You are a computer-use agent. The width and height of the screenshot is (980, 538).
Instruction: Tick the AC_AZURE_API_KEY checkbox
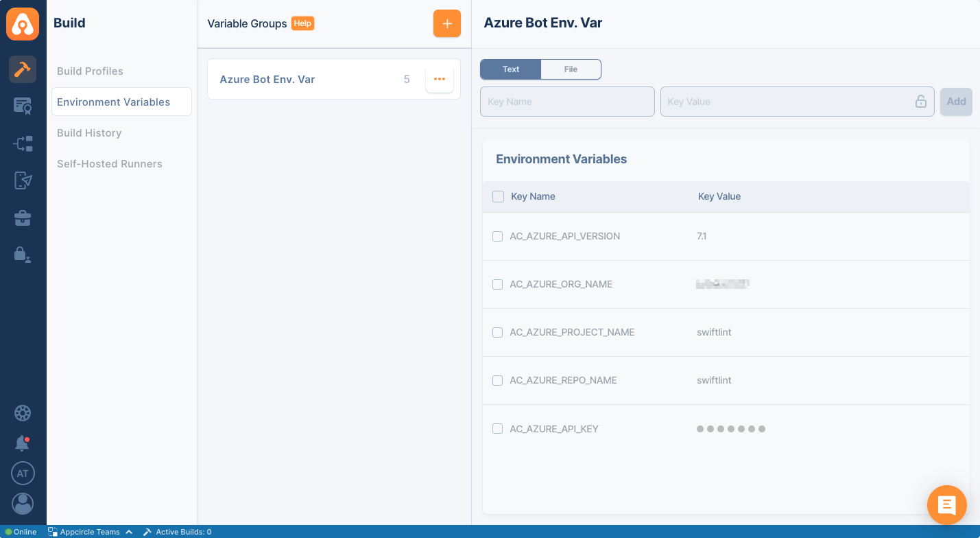pyautogui.click(x=498, y=429)
